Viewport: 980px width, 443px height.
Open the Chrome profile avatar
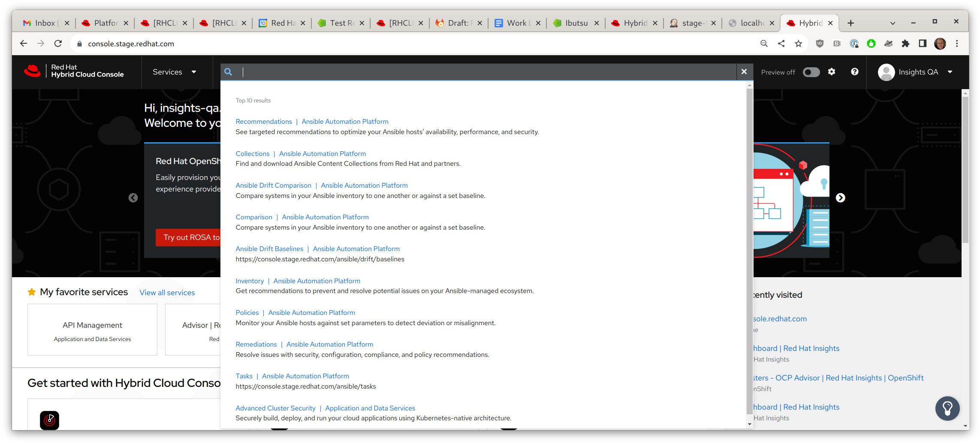[940, 43]
